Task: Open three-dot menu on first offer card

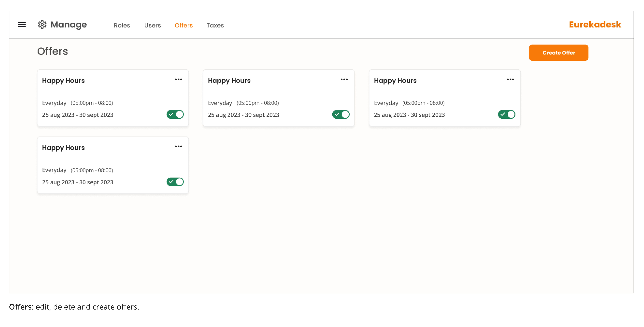Action: (x=178, y=79)
